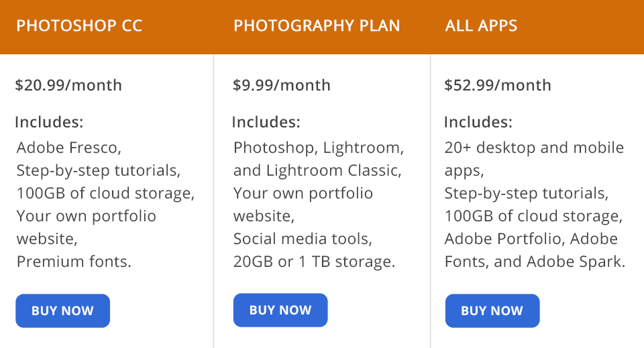The image size is (644, 348).
Task: Click the Premium fonts feature text
Action: point(74,262)
